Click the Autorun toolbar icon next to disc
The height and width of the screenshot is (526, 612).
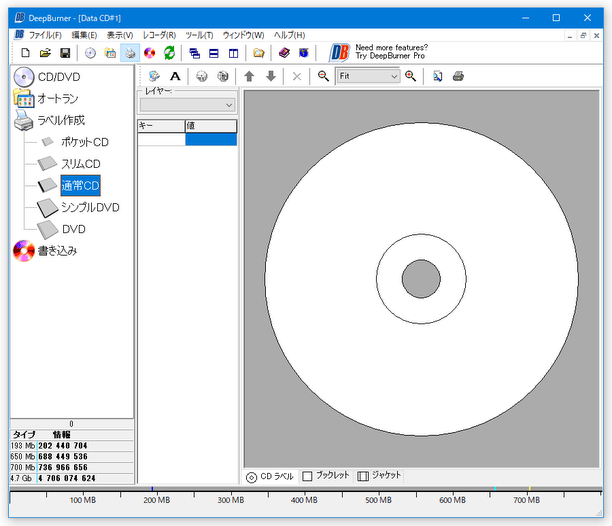[x=110, y=53]
